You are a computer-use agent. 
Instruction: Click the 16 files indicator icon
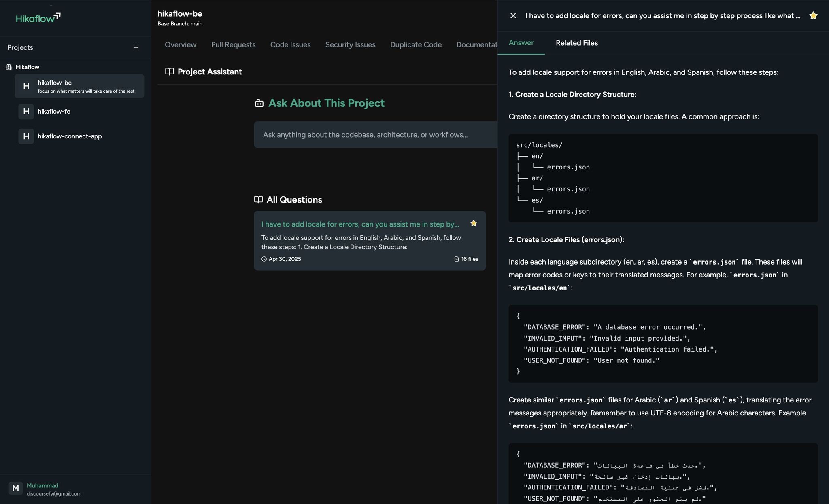coord(457,259)
